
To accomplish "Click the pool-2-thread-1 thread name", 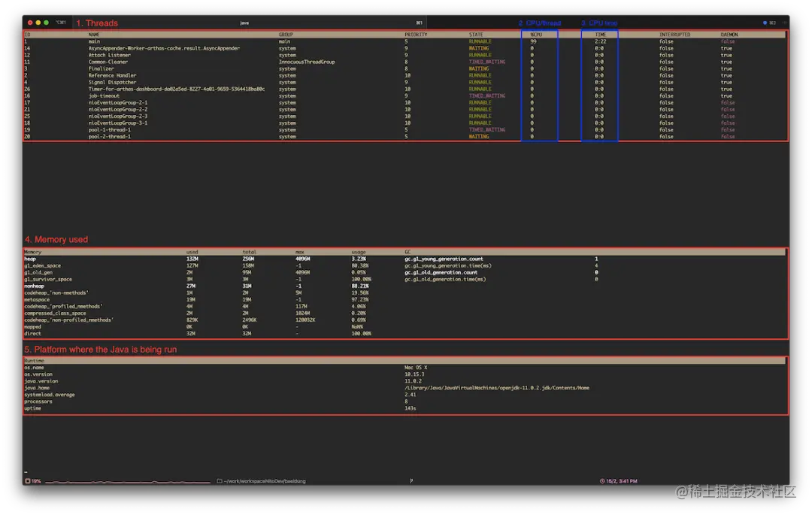I will pos(109,136).
